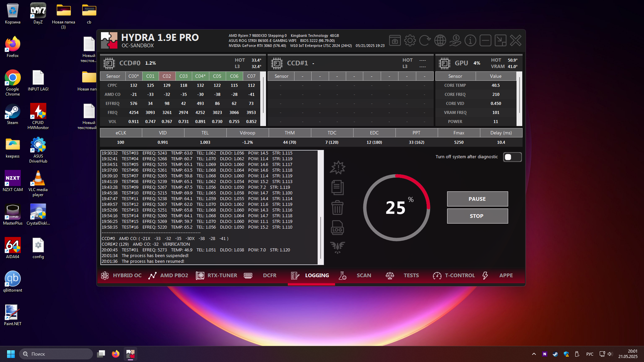
Task: Open AIDA64 desktop icon
Action: pyautogui.click(x=13, y=248)
